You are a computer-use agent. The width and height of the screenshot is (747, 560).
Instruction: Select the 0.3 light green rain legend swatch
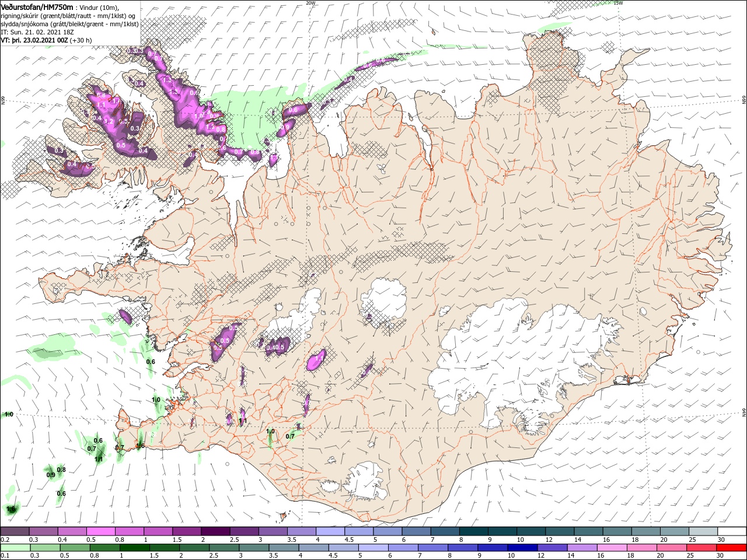click(x=44, y=548)
